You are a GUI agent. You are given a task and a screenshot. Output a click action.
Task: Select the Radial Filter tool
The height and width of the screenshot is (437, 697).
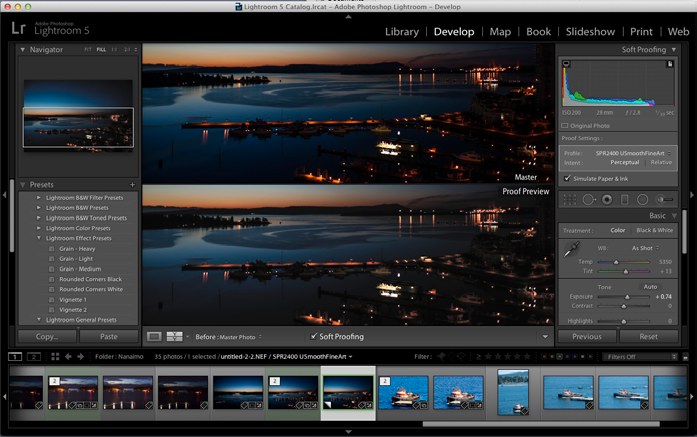click(642, 200)
